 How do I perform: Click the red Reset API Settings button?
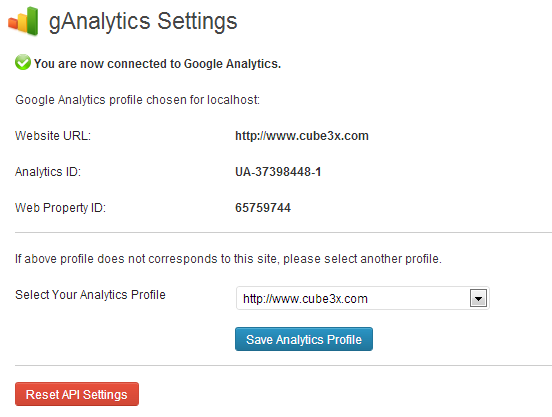pos(77,394)
